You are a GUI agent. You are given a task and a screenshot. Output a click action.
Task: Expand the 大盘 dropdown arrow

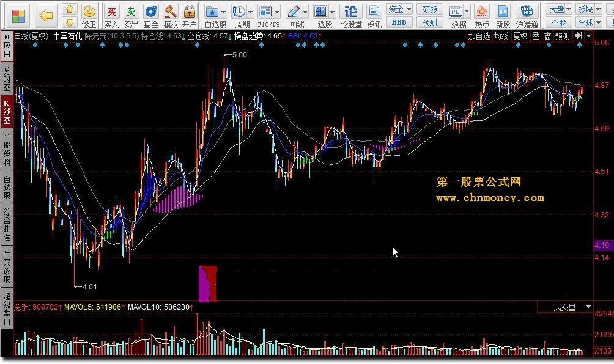pyautogui.click(x=569, y=9)
